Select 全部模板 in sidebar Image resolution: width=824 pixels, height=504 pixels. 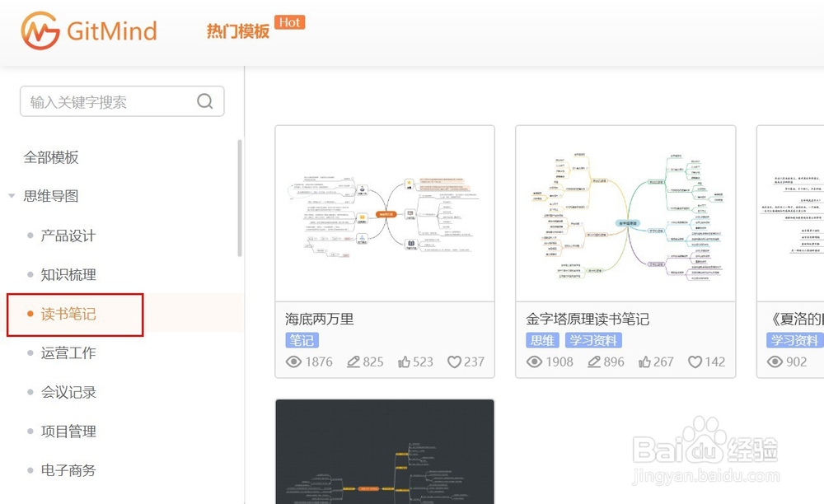click(51, 157)
